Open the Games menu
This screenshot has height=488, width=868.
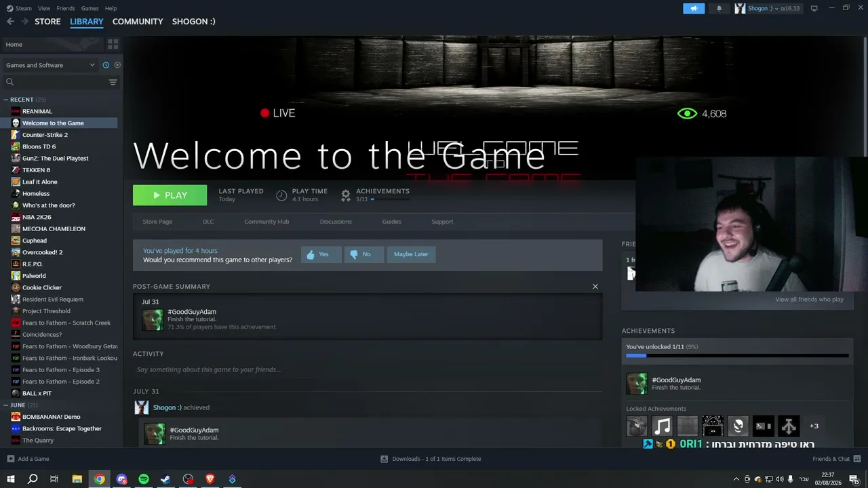coord(90,8)
